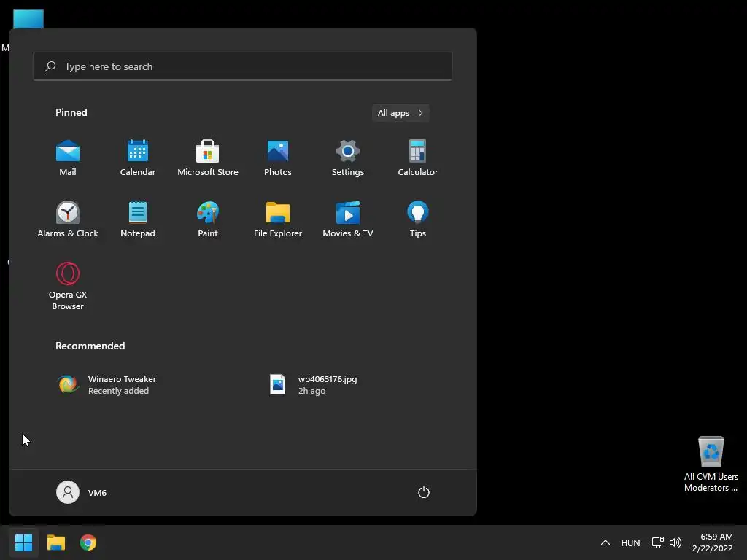
Task: Open network status tray icon
Action: point(658,542)
